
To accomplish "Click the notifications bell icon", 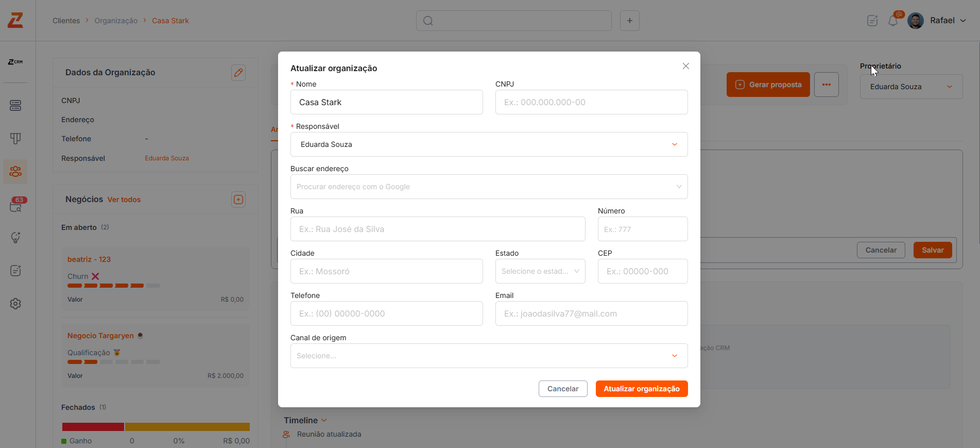I will [893, 21].
